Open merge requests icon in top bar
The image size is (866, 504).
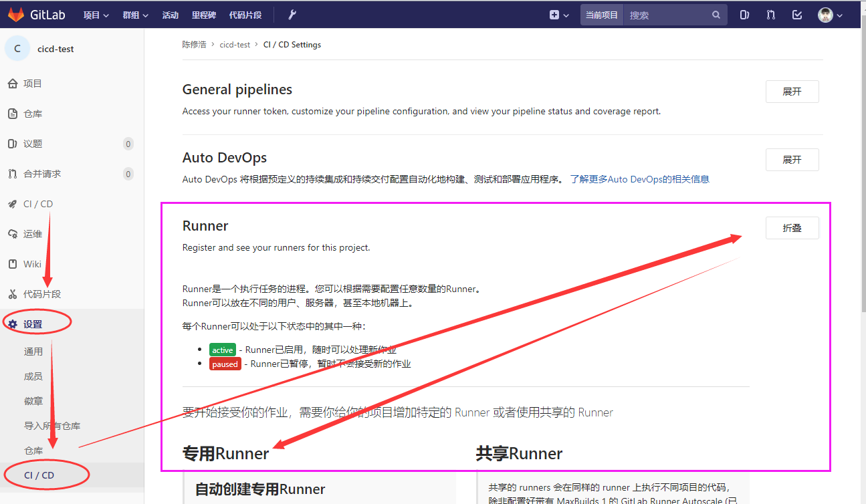point(771,15)
